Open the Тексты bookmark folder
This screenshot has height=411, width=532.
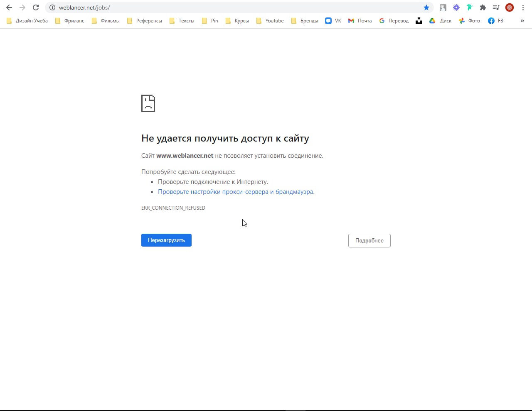coord(182,21)
